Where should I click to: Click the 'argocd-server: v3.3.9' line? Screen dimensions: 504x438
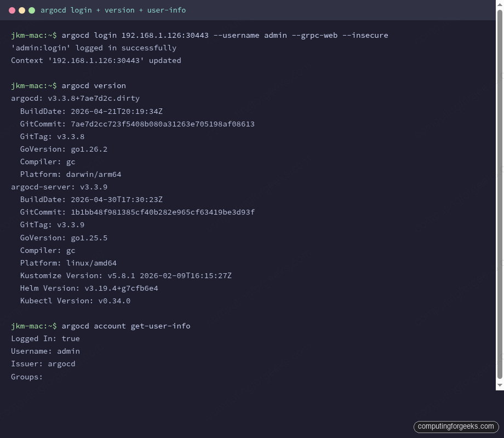point(59,187)
